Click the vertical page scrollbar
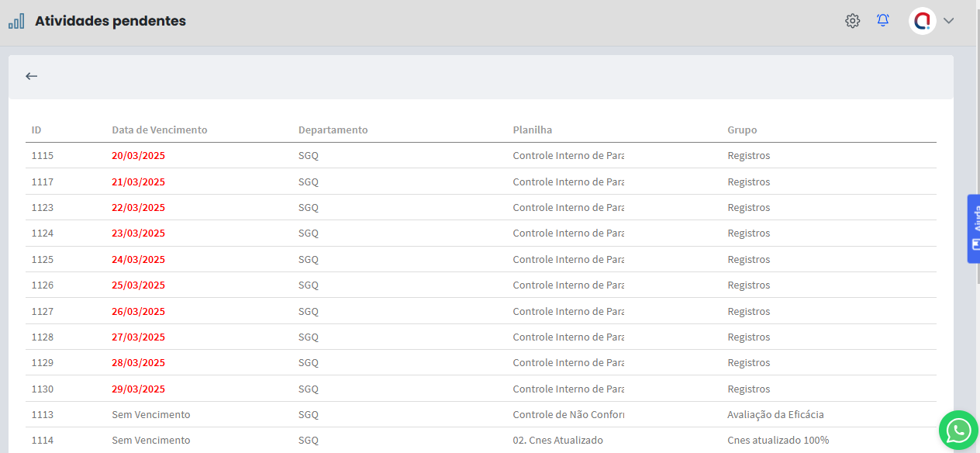Screen dimensions: 980x453 click(x=976, y=155)
